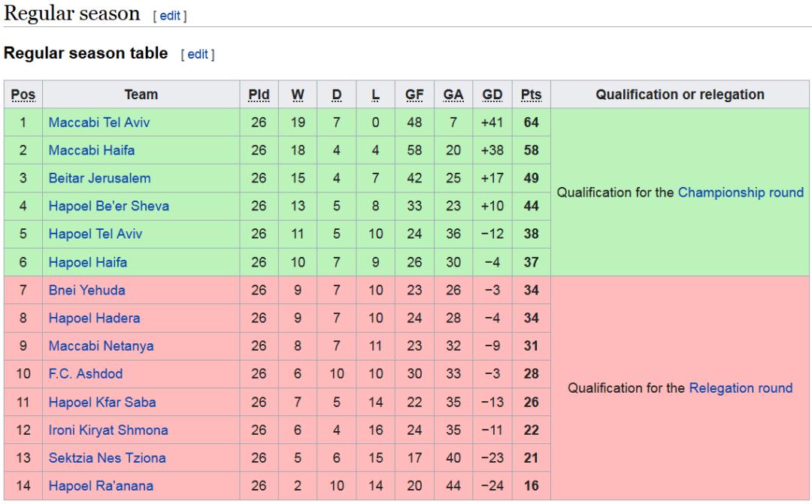812x504 pixels.
Task: Follow the Maccabi Netanya link
Action: [x=101, y=346]
